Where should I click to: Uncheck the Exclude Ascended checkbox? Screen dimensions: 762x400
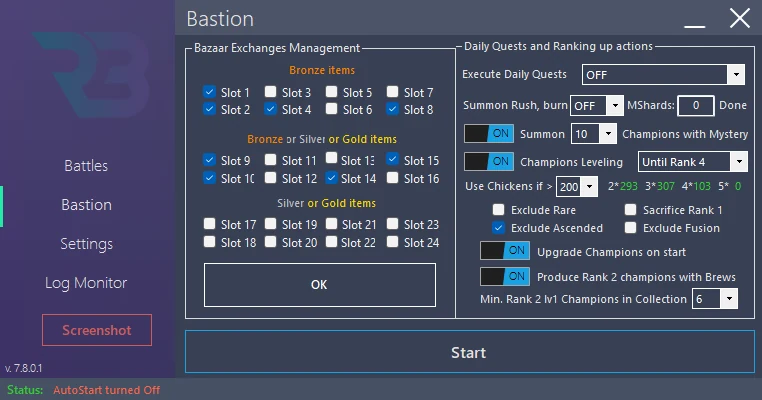(499, 227)
